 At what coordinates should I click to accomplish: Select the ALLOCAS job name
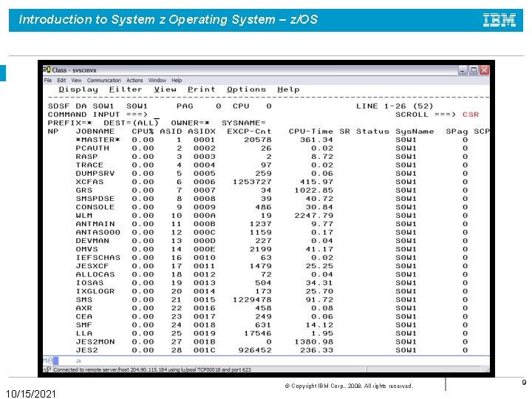95,274
